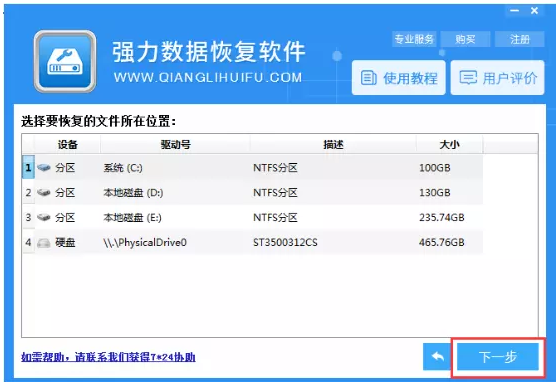Select 本地磁盘 (D:) drive entry
This screenshot has width=560, height=384.
133,193
